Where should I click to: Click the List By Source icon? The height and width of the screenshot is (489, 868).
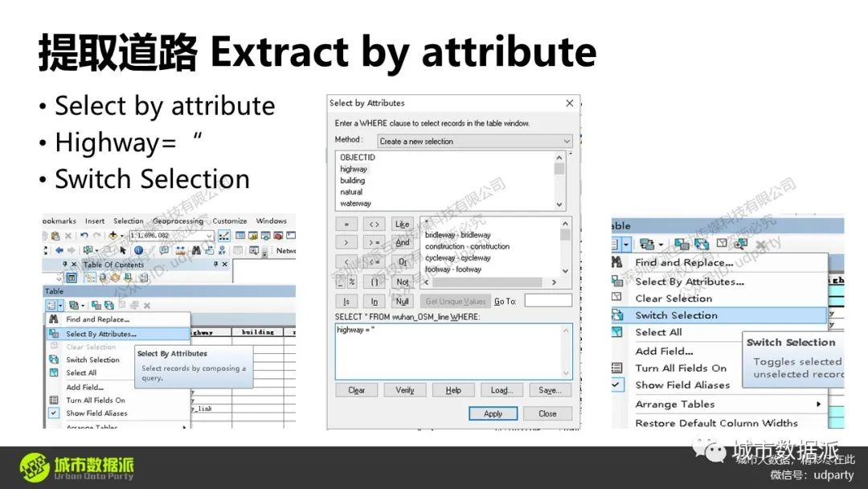pos(102,278)
